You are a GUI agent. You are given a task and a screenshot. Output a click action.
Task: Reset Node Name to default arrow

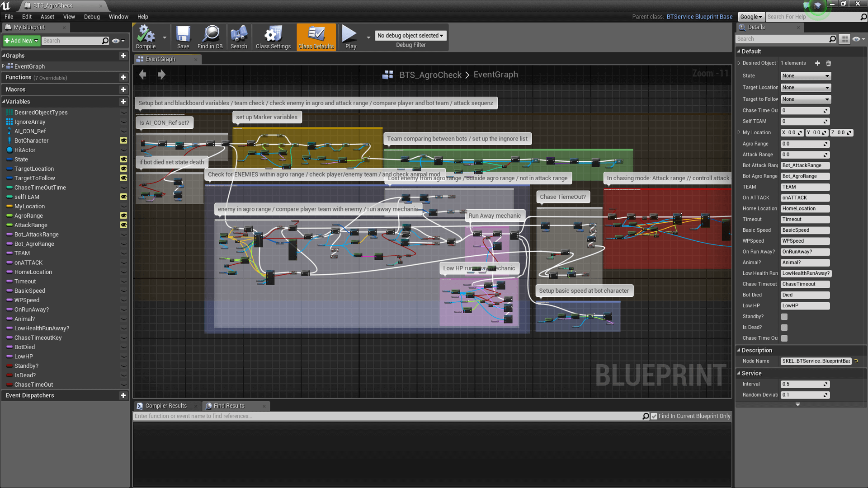856,361
